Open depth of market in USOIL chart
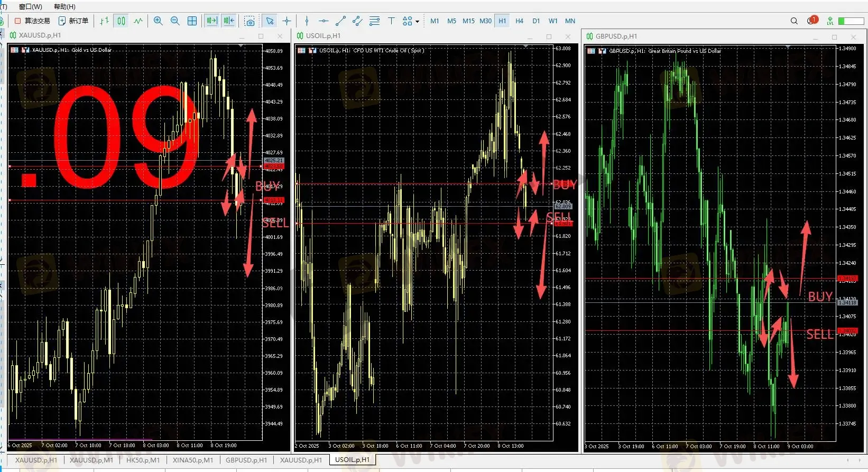 (312, 51)
